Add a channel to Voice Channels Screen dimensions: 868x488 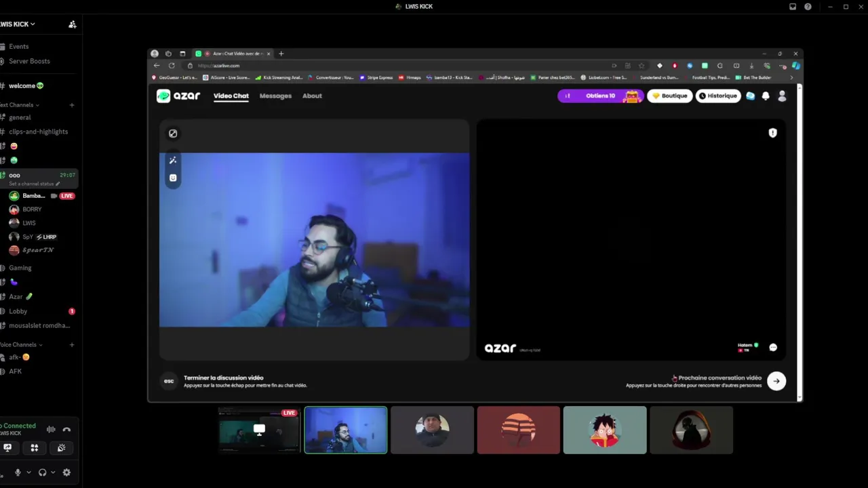click(x=72, y=345)
